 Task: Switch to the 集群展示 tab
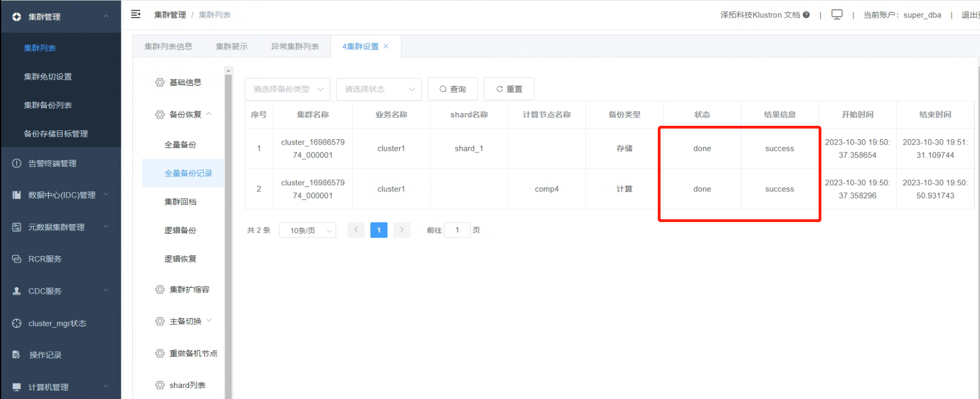pos(232,47)
